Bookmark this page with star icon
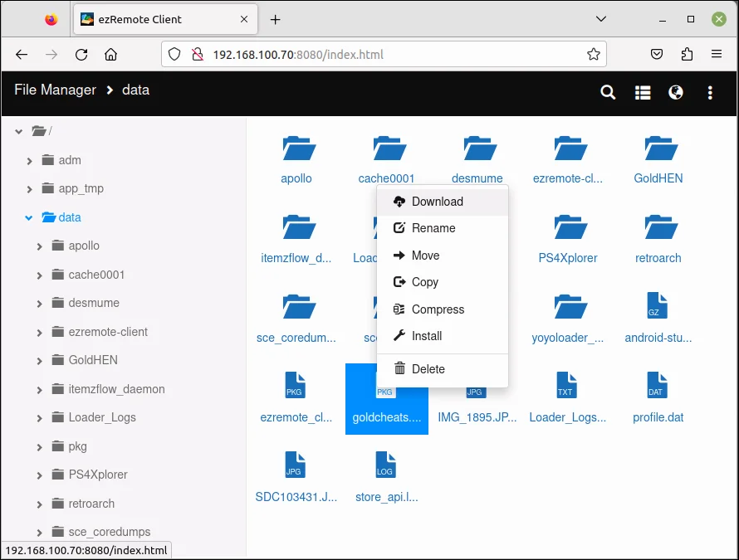The image size is (739, 560). point(594,55)
